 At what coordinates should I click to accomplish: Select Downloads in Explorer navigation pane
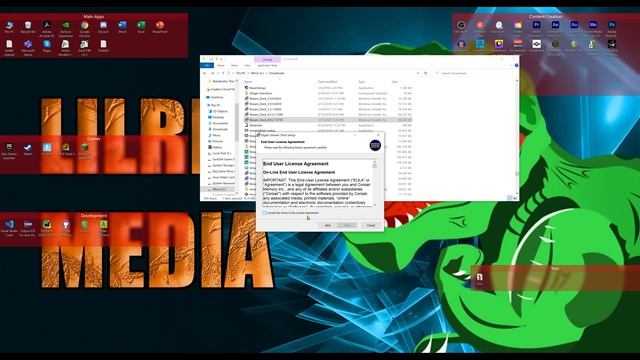220,129
